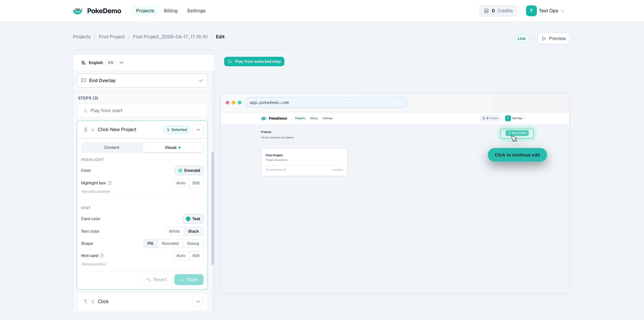Viewport: 644px width, 320px height.
Task: Click Settings in the preview window
Action: click(x=328, y=118)
